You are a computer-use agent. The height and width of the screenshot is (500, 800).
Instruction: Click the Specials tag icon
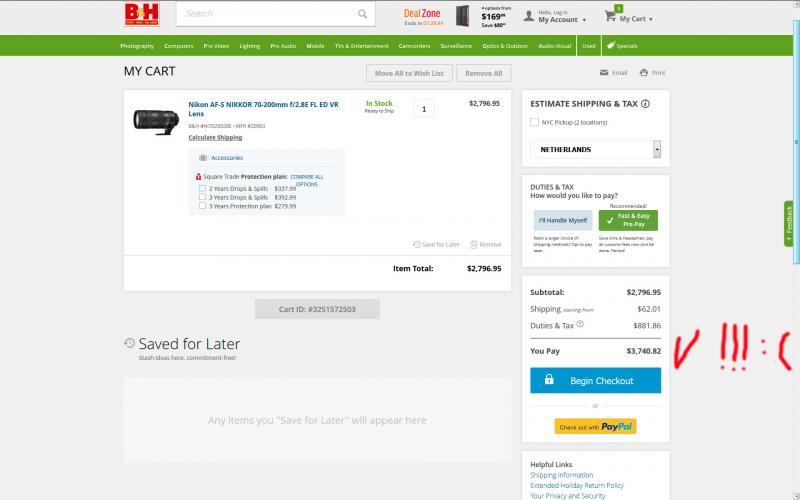click(611, 45)
